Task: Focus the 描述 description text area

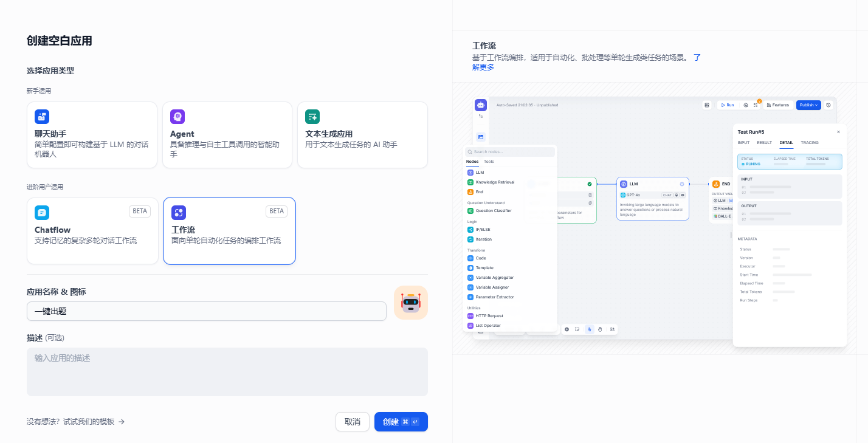Action: 227,372
